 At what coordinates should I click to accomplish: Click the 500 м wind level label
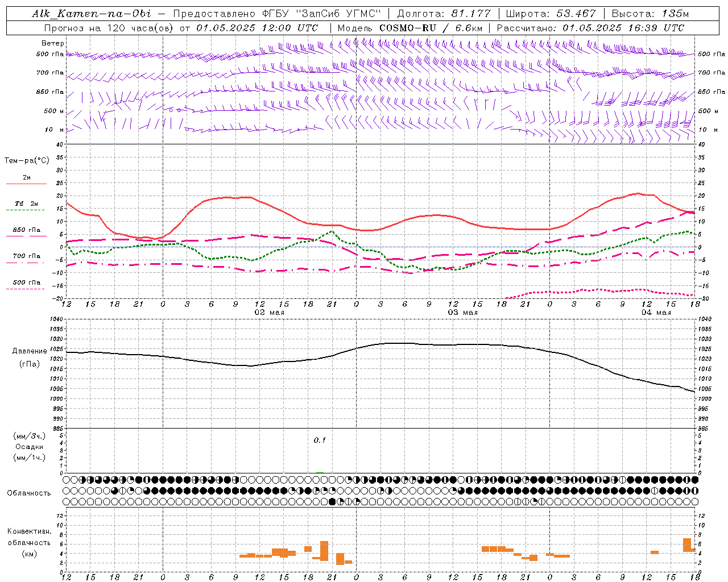pyautogui.click(x=54, y=111)
